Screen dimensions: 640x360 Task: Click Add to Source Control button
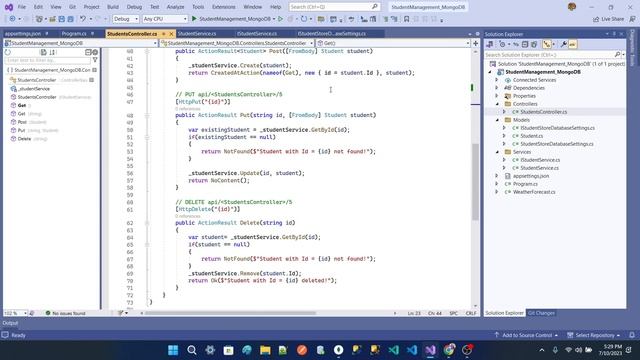pyautogui.click(x=526, y=335)
